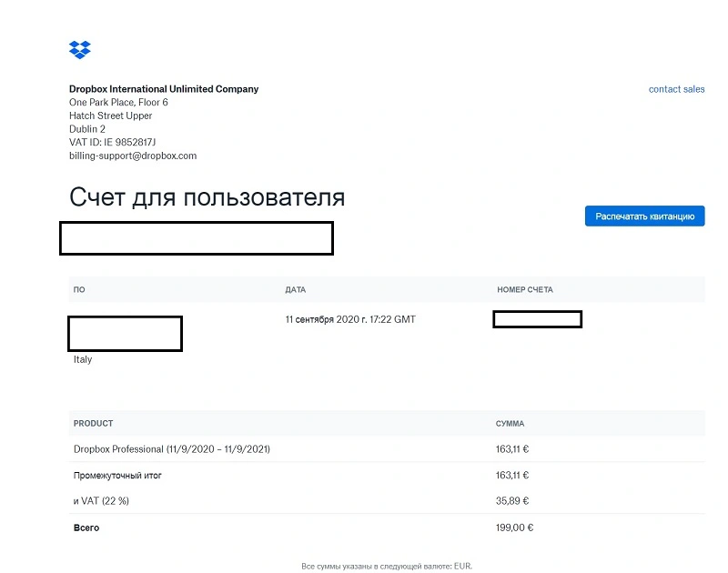The image size is (728, 573).
Task: Click the Dropbox Professional amount 163,11 €
Action: click(512, 449)
